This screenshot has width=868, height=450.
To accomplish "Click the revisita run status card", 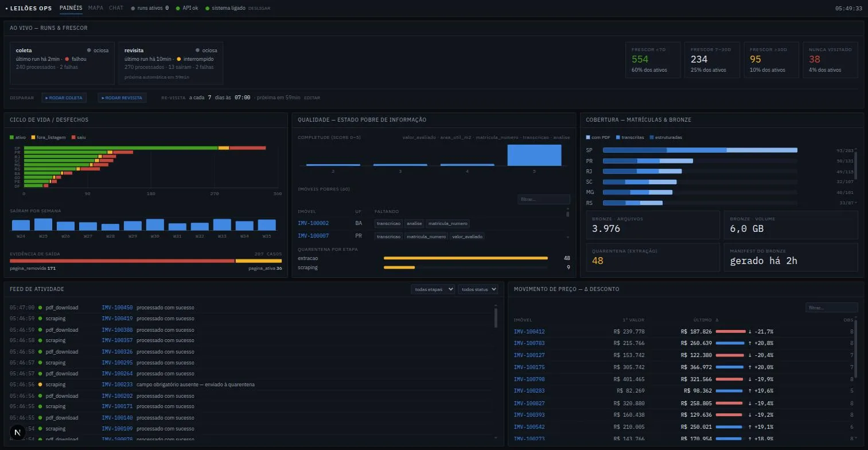I will click(171, 63).
